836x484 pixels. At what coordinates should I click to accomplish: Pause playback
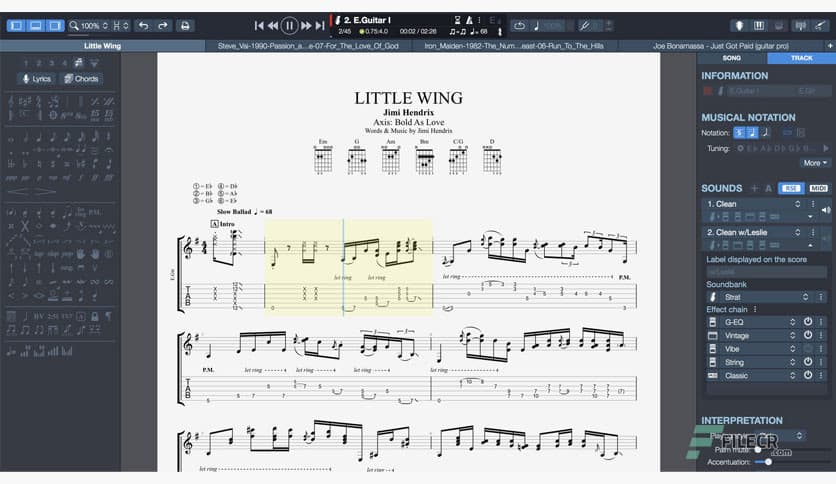click(289, 25)
